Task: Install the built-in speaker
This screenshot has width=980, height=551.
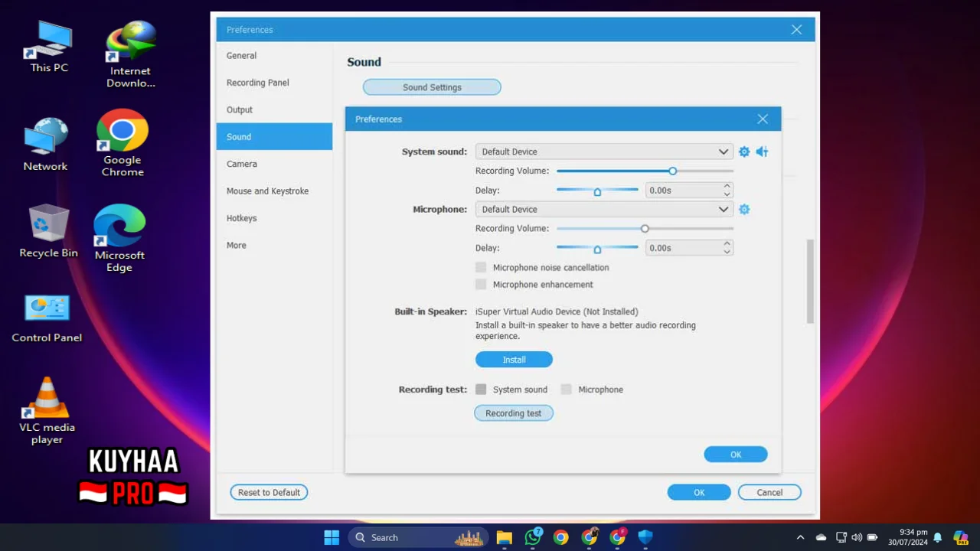Action: click(x=514, y=360)
